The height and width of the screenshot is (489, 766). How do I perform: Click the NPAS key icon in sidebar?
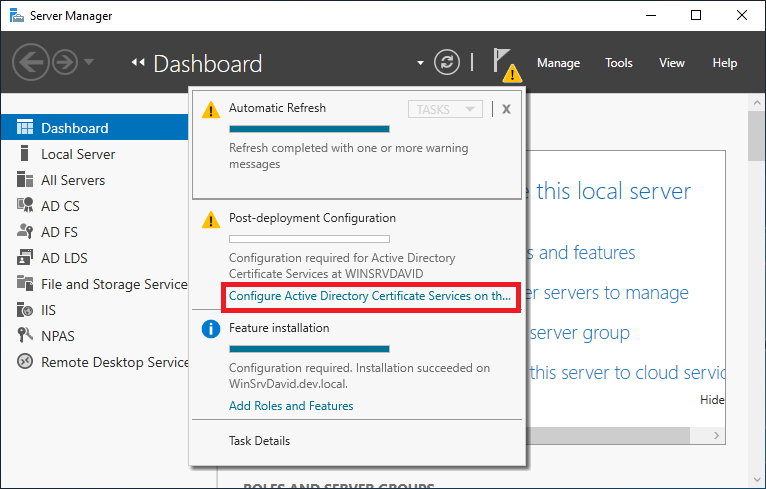(25, 336)
